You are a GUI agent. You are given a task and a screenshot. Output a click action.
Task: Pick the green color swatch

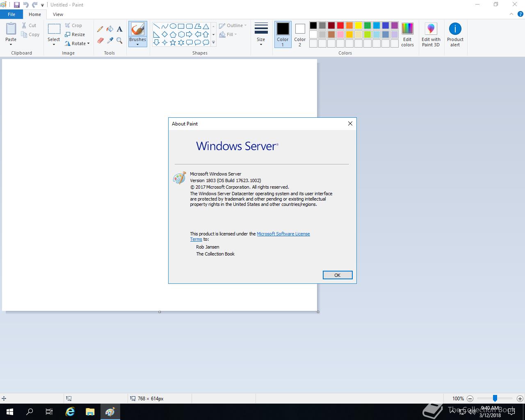367,25
